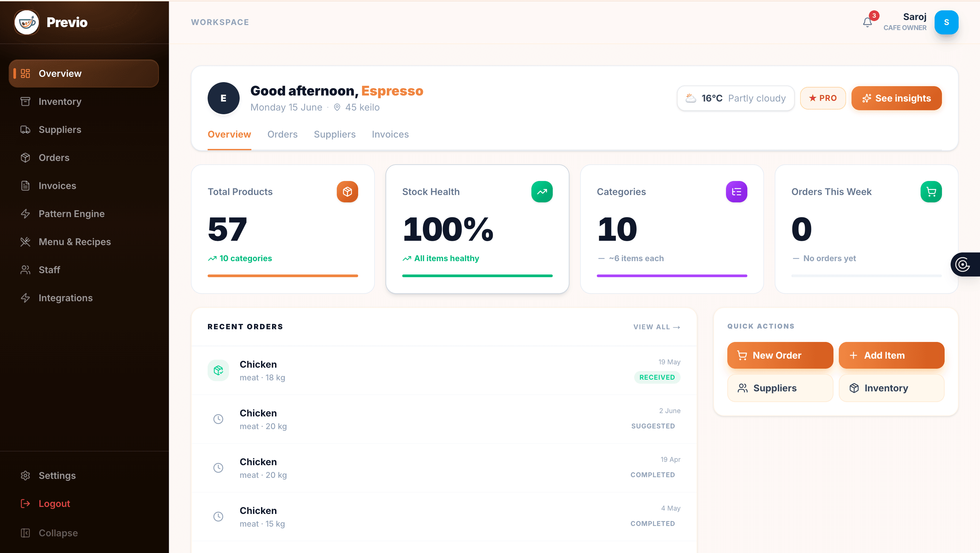Switch to the Invoices tab

[390, 134]
